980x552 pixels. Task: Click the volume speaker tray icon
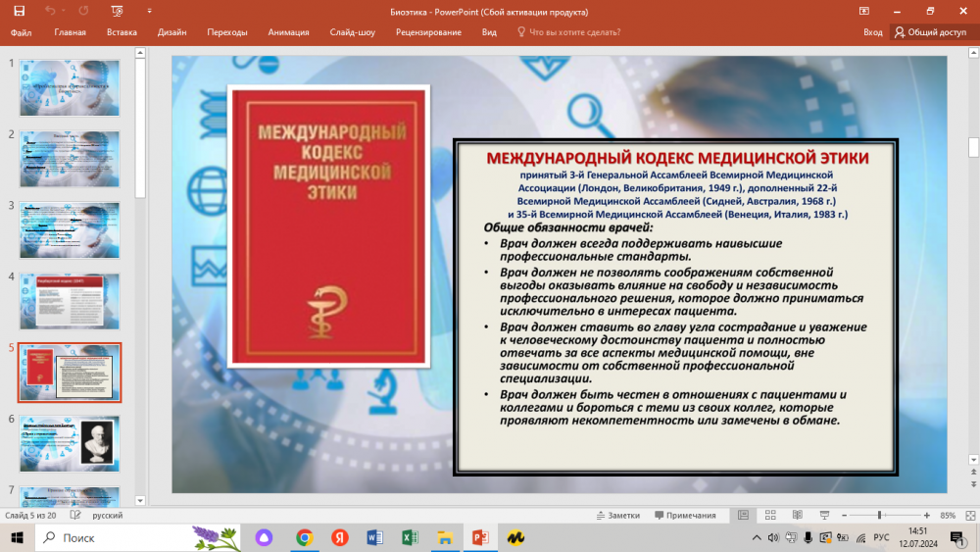(x=773, y=537)
